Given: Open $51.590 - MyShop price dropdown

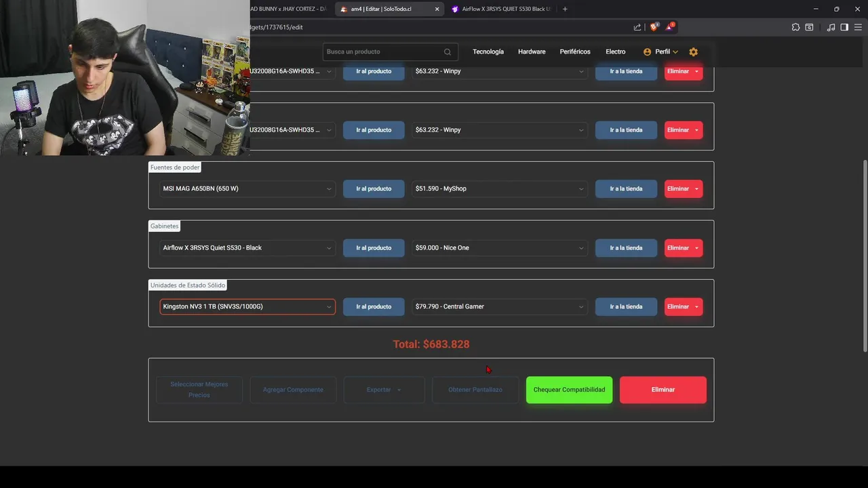Looking at the screenshot, I should (500, 189).
